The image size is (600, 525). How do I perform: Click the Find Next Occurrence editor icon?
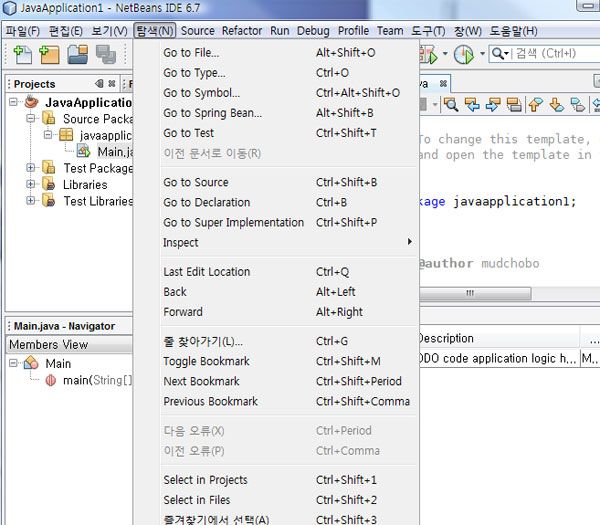coord(493,104)
